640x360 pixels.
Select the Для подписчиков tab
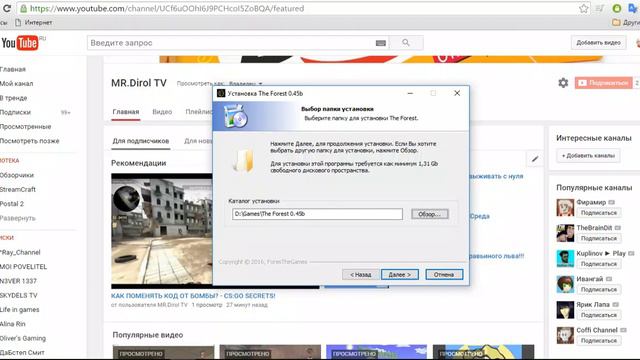pos(140,141)
